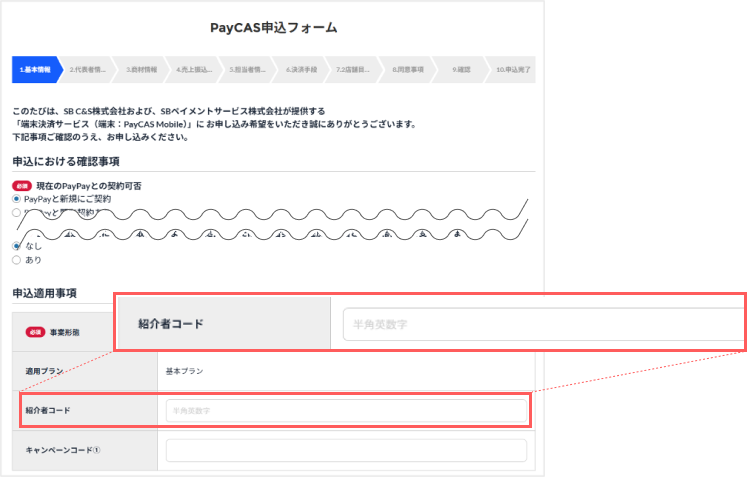
Task: Open step 9.確認 in progress bar
Action: [461, 70]
